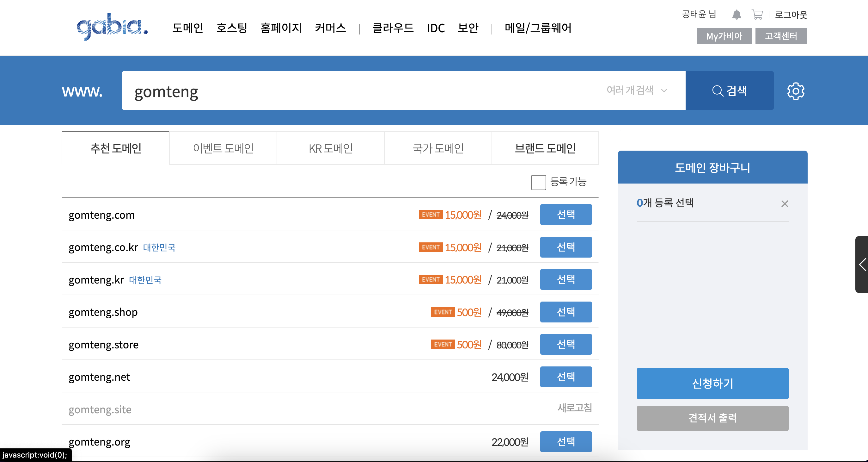Open the 클라우드 menu

point(393,28)
